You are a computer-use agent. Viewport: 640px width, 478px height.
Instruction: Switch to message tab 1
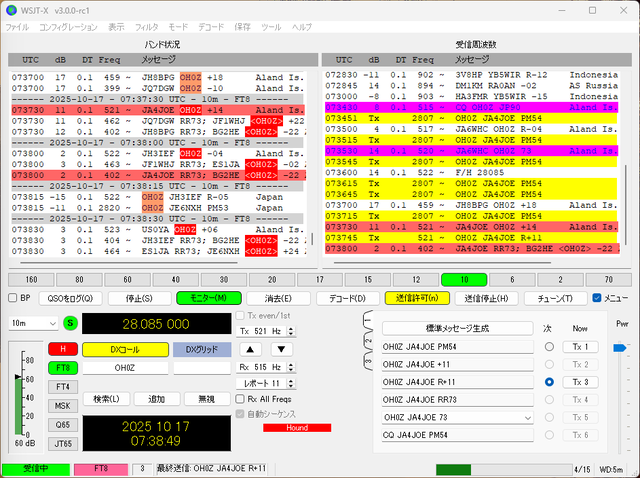[x=368, y=321]
